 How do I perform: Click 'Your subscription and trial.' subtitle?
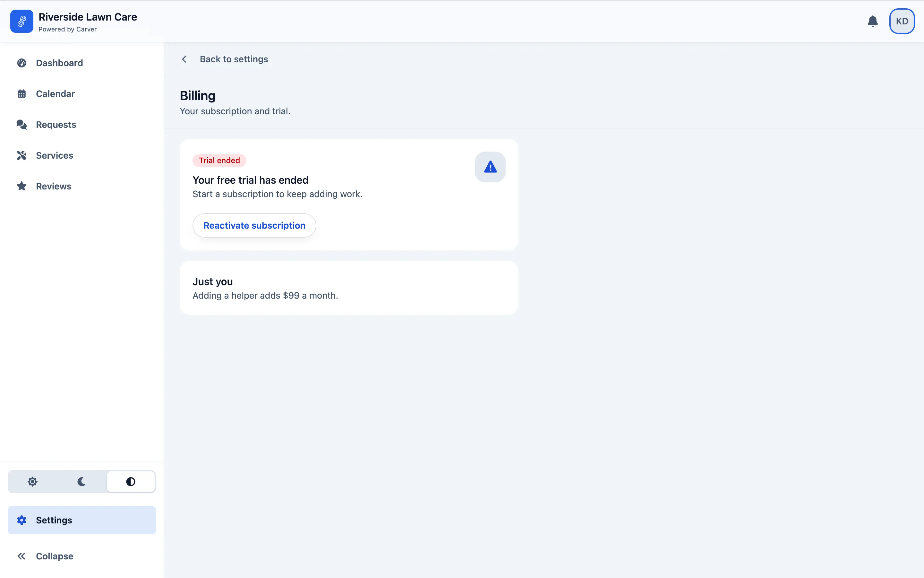235,111
